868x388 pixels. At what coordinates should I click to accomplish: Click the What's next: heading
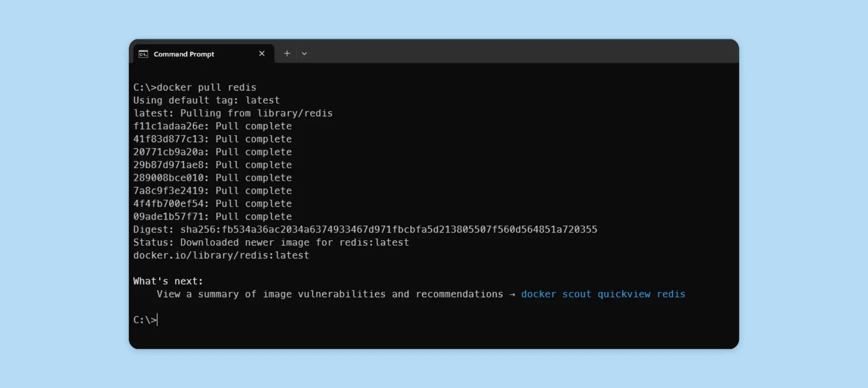point(168,281)
